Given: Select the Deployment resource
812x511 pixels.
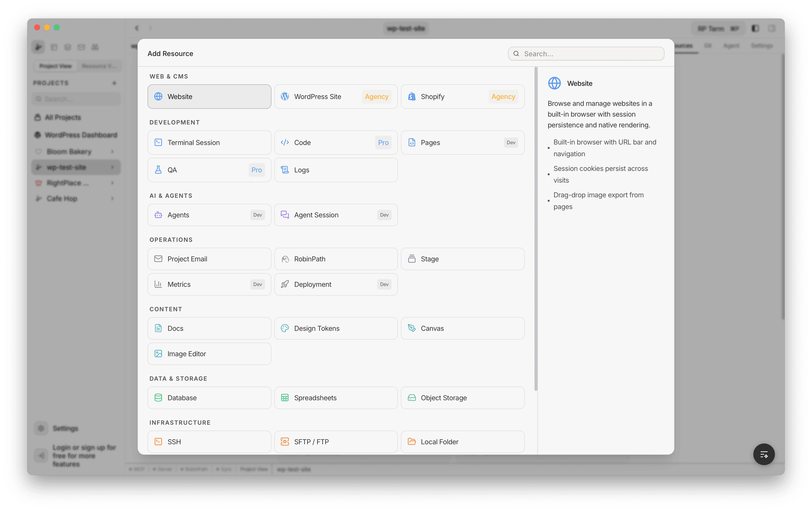Looking at the screenshot, I should (x=335, y=284).
